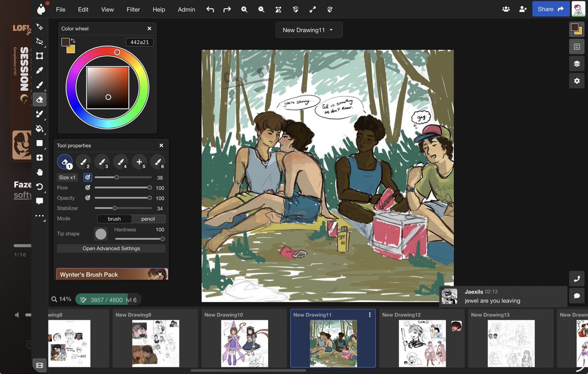Dismiss the Wynter's Brush Pack banner
The width and height of the screenshot is (588, 374).
(x=160, y=274)
